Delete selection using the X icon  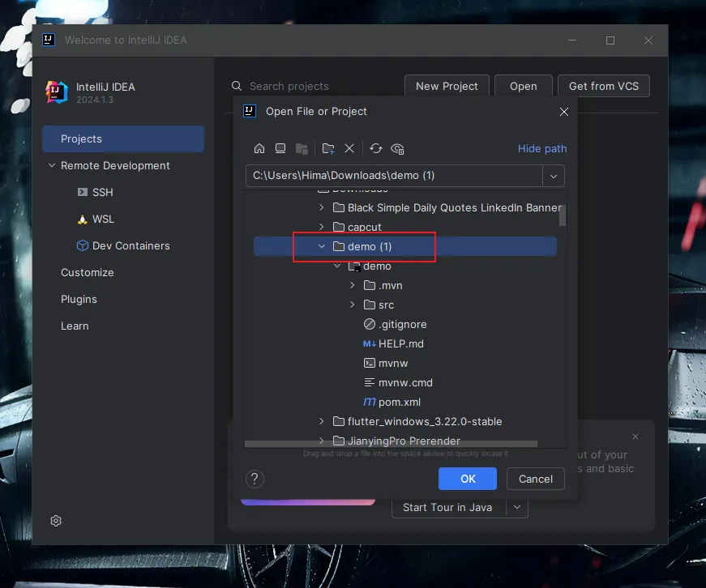coord(349,148)
